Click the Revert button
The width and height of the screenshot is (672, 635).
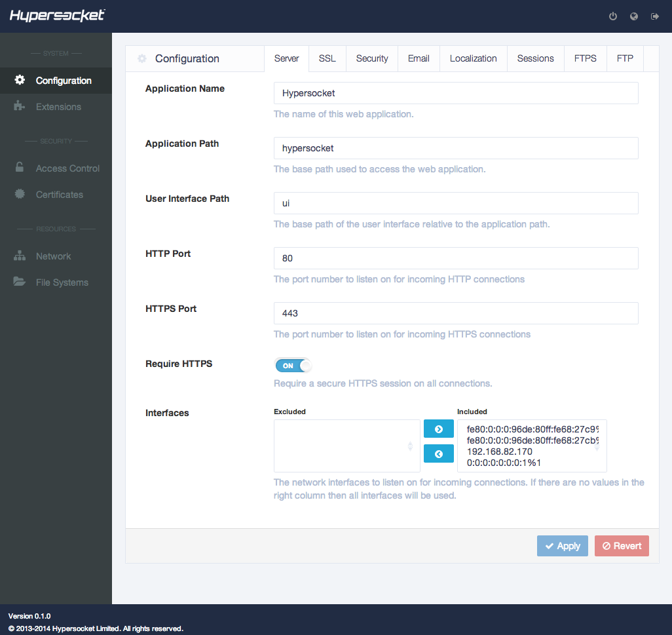[x=622, y=546]
